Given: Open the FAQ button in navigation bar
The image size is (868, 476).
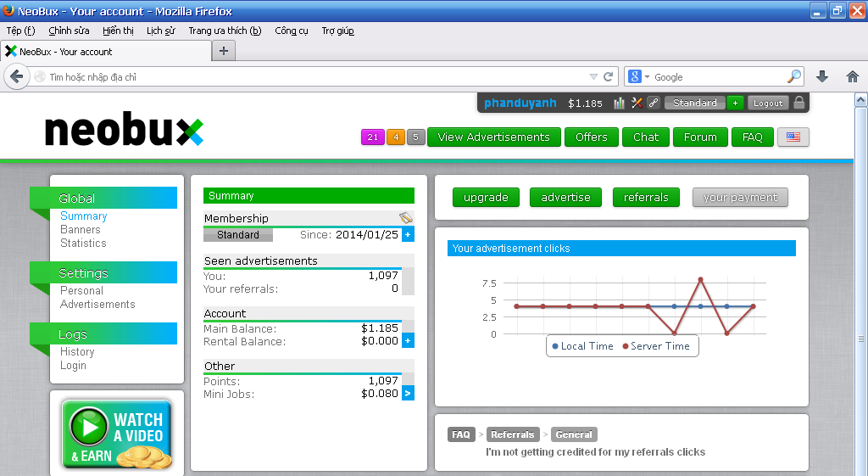Looking at the screenshot, I should point(753,137).
